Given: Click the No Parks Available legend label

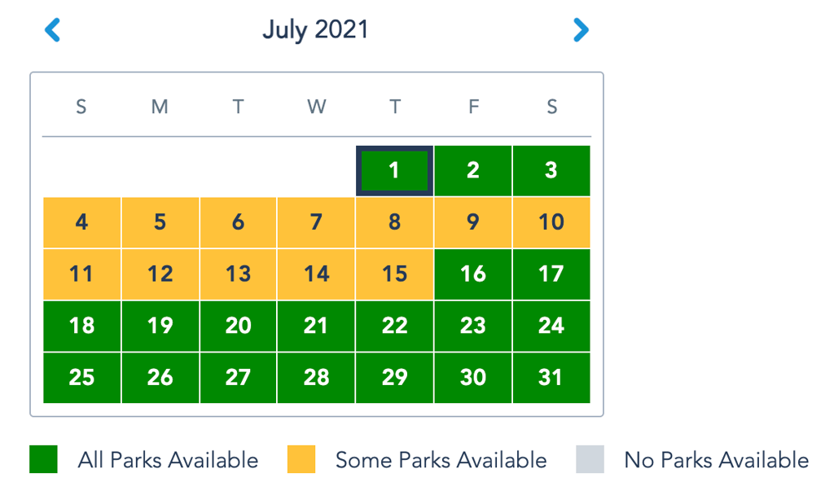Looking at the screenshot, I should pyautogui.click(x=716, y=460).
